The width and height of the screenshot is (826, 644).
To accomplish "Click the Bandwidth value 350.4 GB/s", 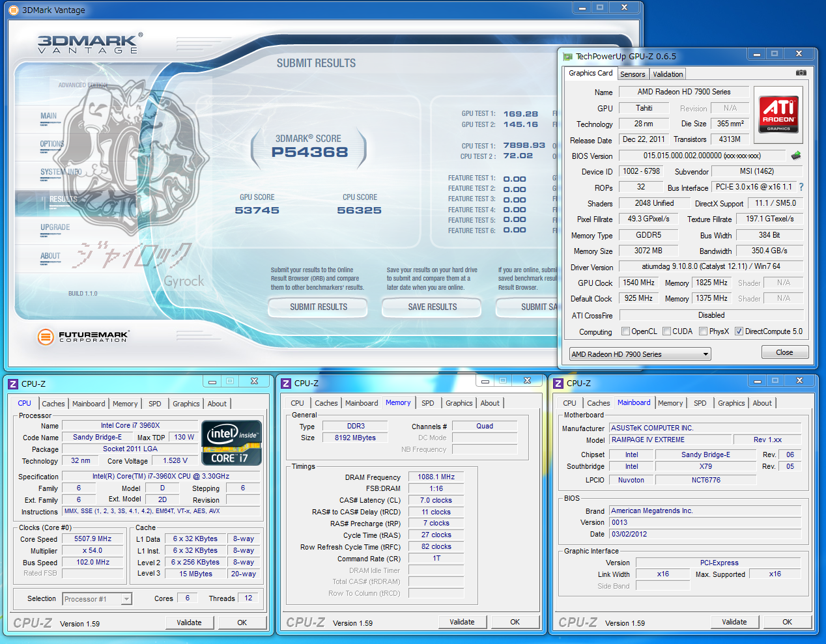I will point(769,251).
